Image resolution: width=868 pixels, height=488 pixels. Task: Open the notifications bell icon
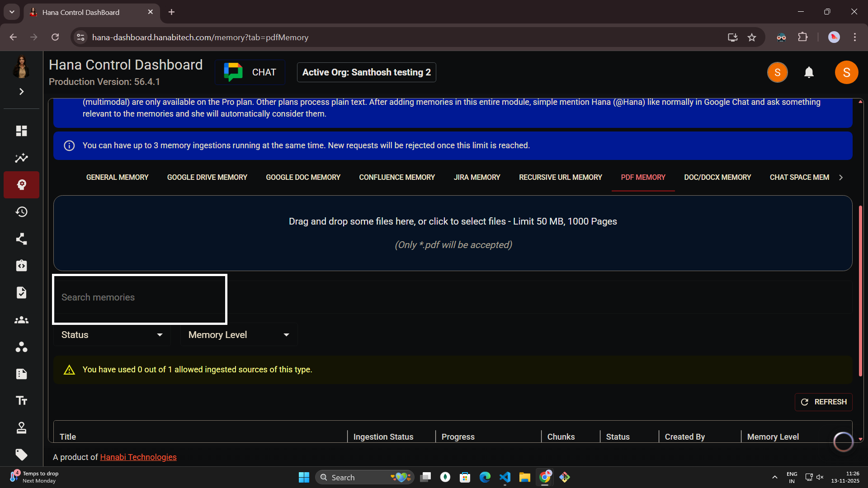pyautogui.click(x=809, y=72)
